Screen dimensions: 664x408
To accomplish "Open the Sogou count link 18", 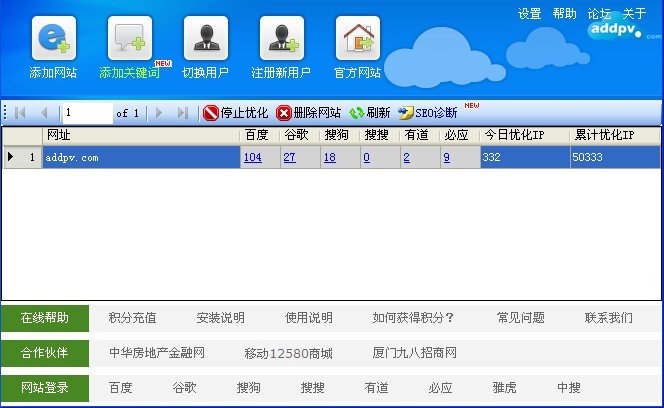I will [330, 157].
